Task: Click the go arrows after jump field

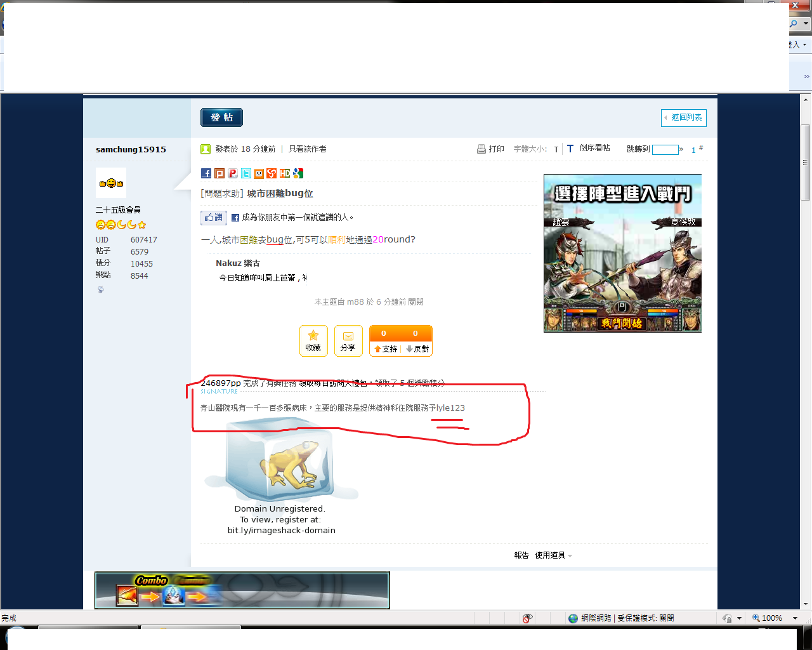Action: [681, 150]
